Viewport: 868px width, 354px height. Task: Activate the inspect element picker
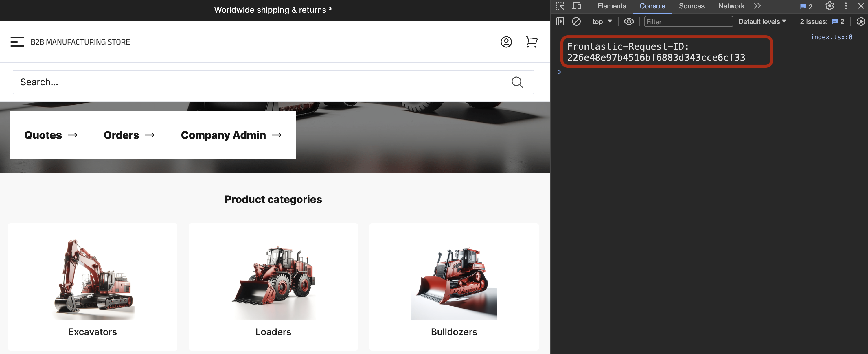click(x=560, y=6)
